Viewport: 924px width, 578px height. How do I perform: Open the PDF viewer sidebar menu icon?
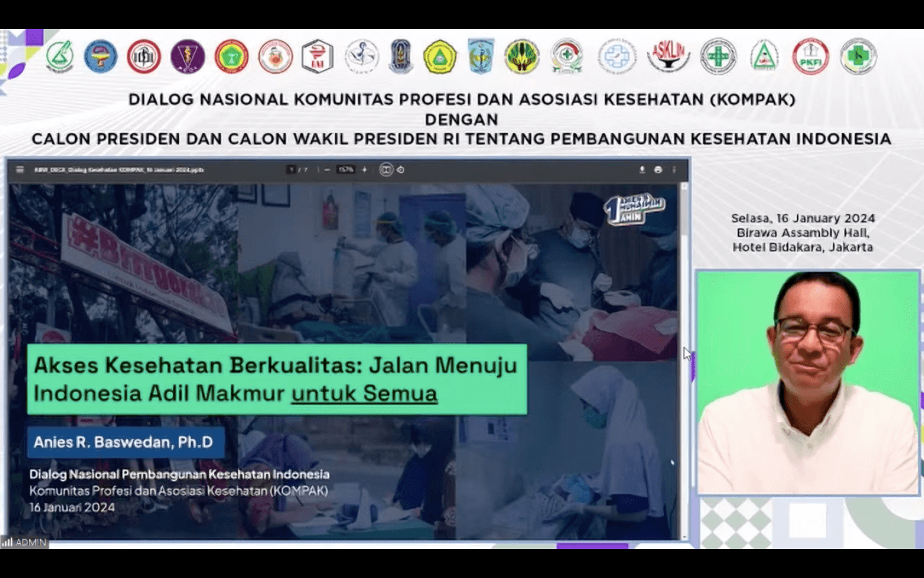[x=20, y=170]
